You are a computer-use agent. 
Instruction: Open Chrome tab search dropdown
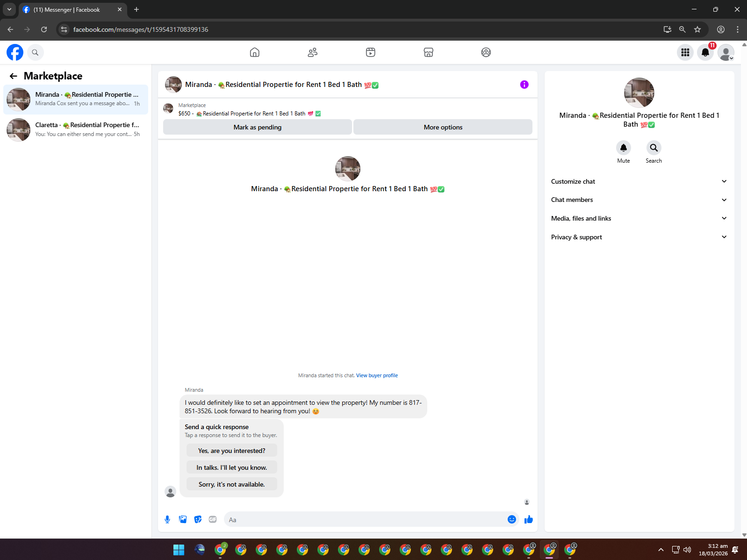(9, 9)
